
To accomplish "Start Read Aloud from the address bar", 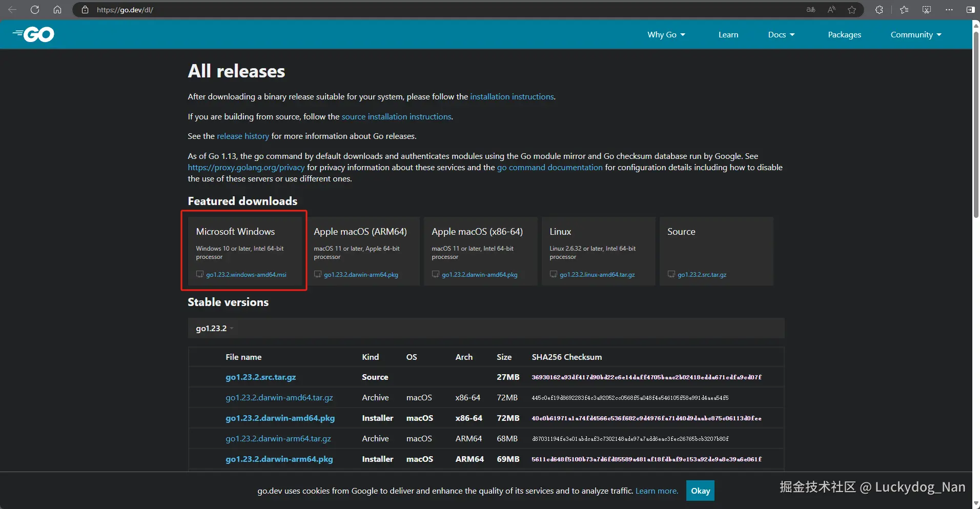I will 831,10.
